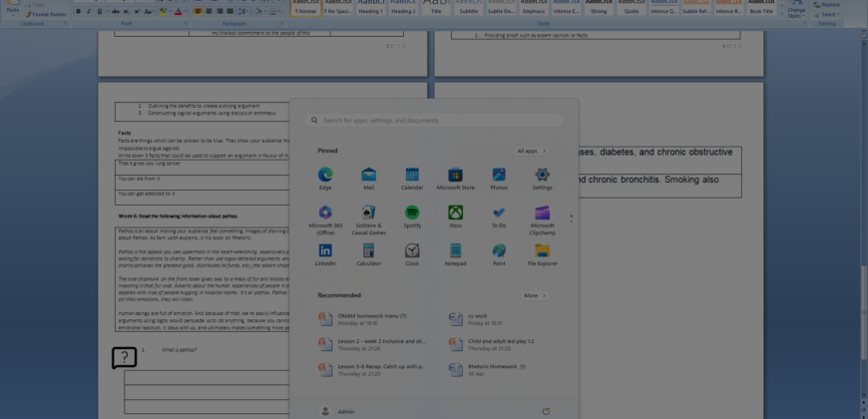Open Select dropdown in Word Editing group
The width and height of the screenshot is (868, 419).
coord(826,14)
